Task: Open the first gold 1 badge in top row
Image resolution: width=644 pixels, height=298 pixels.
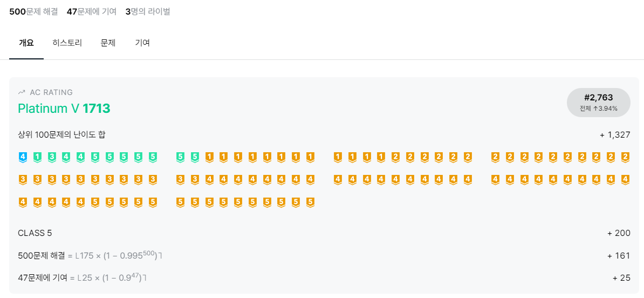Action: 209,157
